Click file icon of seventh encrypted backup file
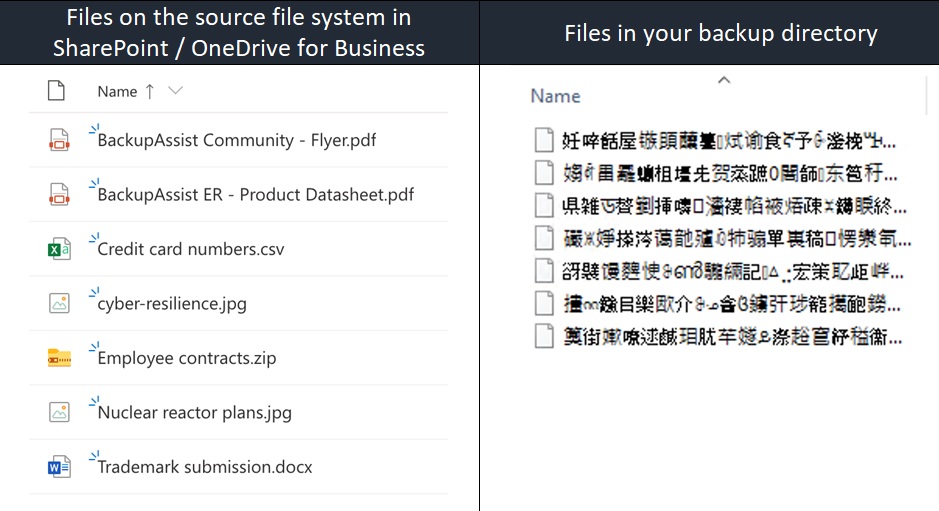939x511 pixels. click(544, 336)
